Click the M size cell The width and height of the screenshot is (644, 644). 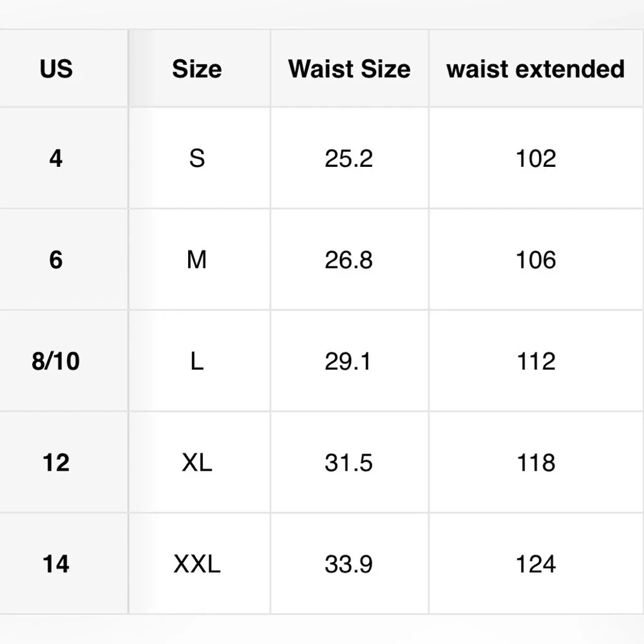pyautogui.click(x=197, y=260)
